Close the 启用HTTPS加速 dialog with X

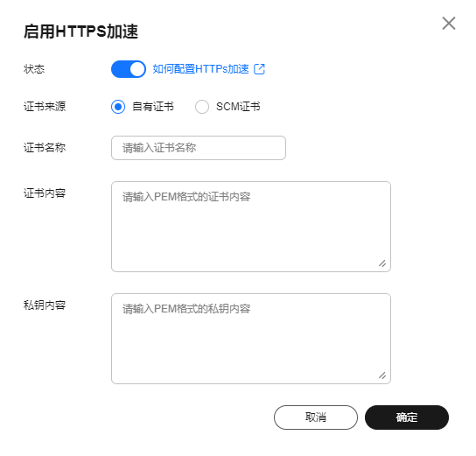click(x=448, y=24)
